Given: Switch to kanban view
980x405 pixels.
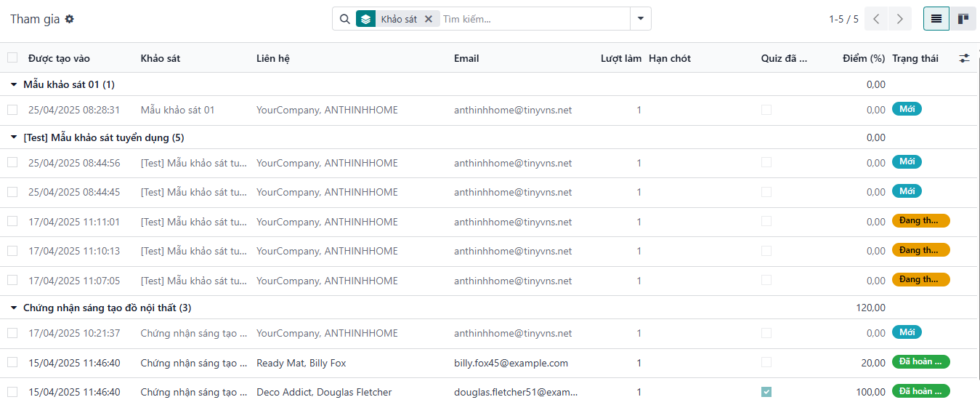Looking at the screenshot, I should 963,19.
